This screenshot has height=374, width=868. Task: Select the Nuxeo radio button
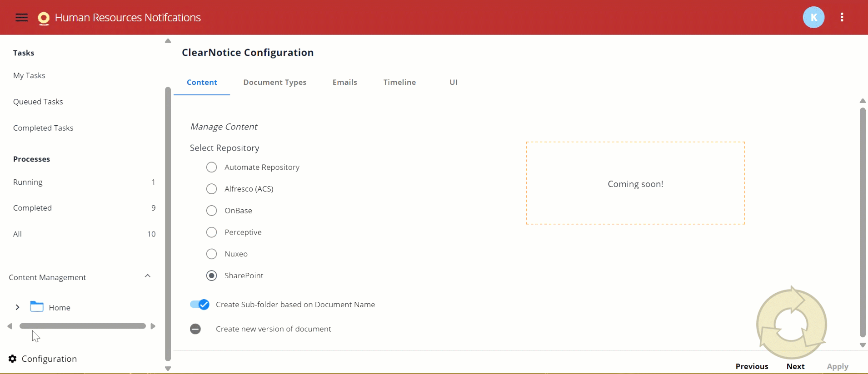point(211,254)
